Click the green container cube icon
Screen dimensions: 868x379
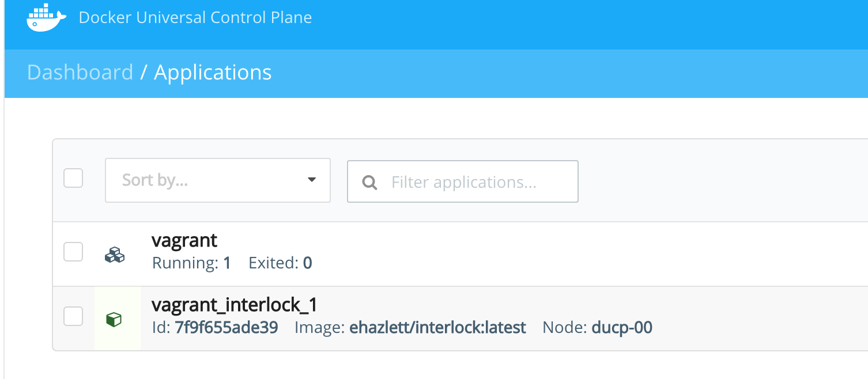114,319
